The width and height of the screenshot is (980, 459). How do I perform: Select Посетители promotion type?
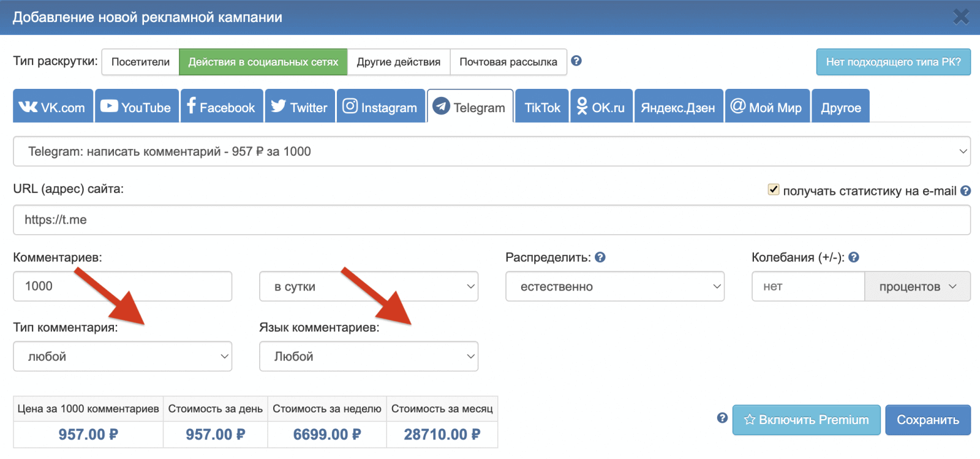pyautogui.click(x=140, y=62)
